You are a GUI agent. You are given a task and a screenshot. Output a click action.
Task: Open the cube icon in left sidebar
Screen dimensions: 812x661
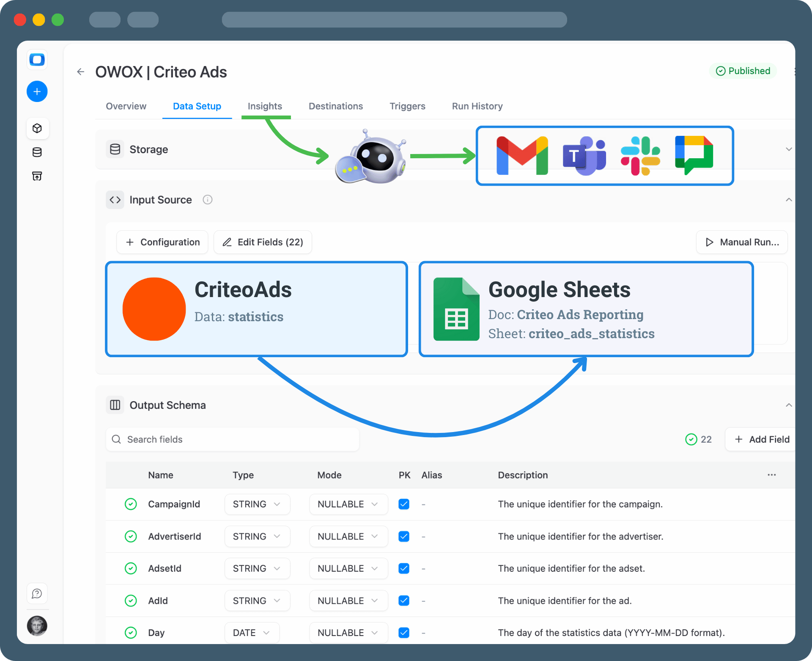click(37, 128)
